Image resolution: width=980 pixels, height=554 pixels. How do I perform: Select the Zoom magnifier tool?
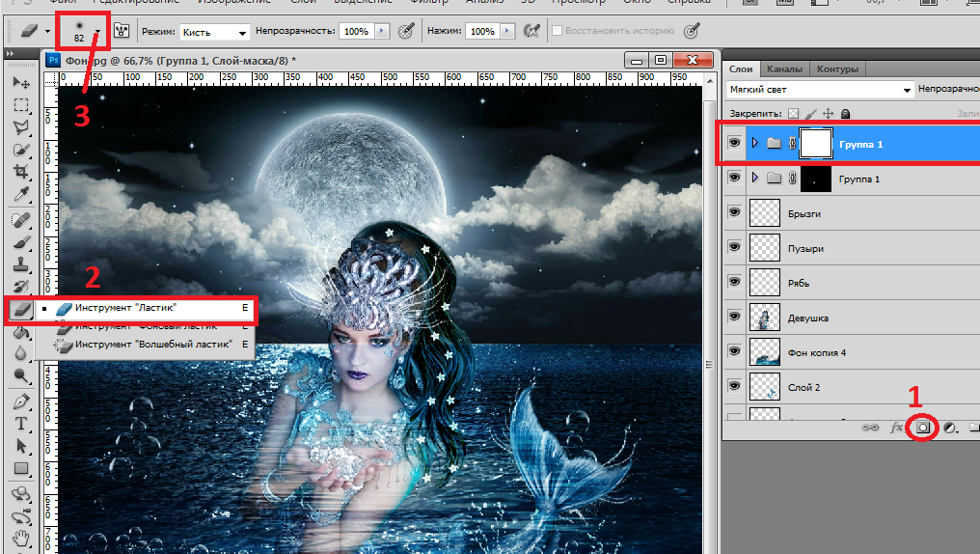tap(20, 375)
